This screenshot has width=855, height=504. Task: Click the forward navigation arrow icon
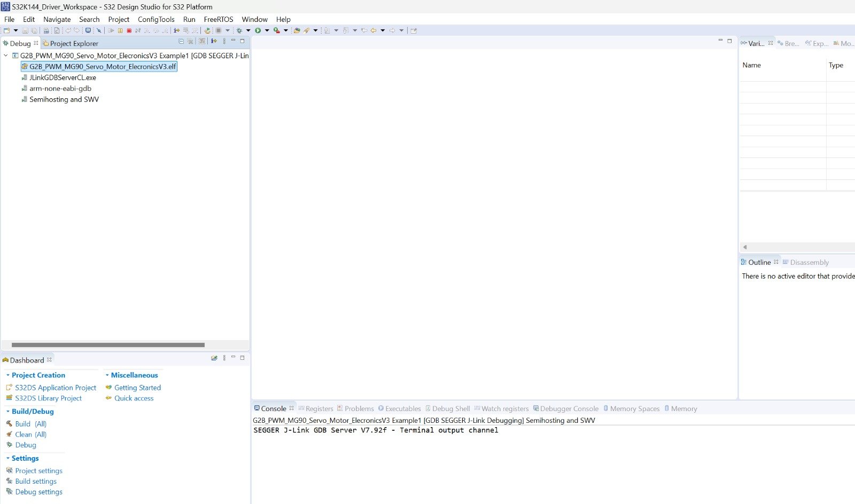click(392, 30)
